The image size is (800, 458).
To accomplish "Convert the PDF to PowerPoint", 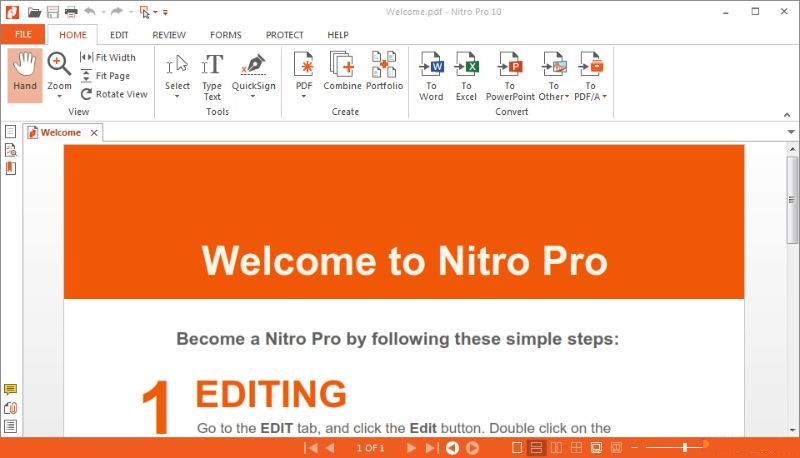I will [510, 76].
